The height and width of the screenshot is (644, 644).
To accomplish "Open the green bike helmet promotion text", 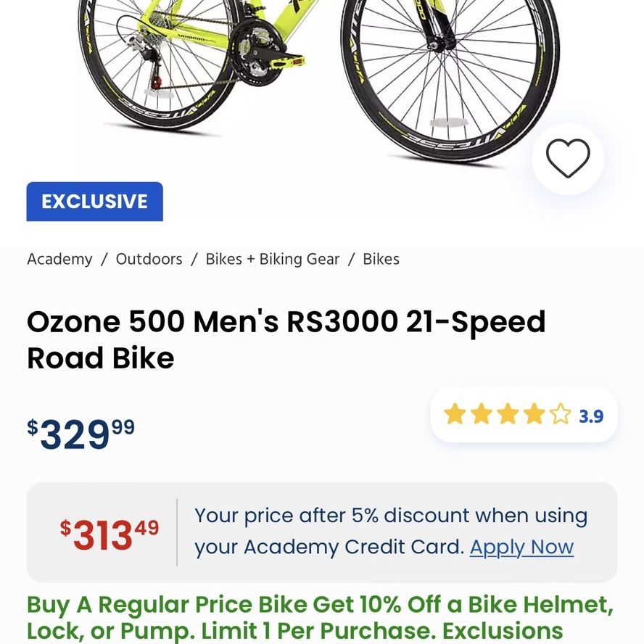I will [321, 619].
